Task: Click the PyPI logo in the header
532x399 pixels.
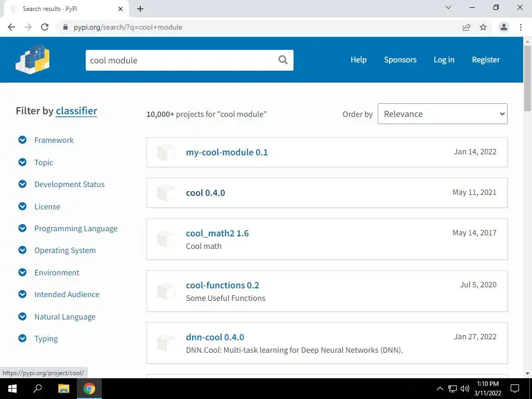Action: click(x=33, y=59)
